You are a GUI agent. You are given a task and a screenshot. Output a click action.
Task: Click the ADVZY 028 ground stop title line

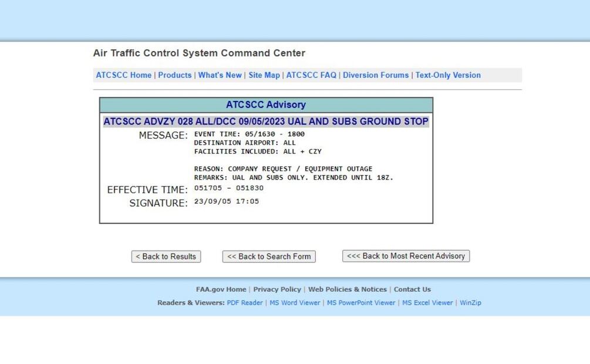[266, 122]
